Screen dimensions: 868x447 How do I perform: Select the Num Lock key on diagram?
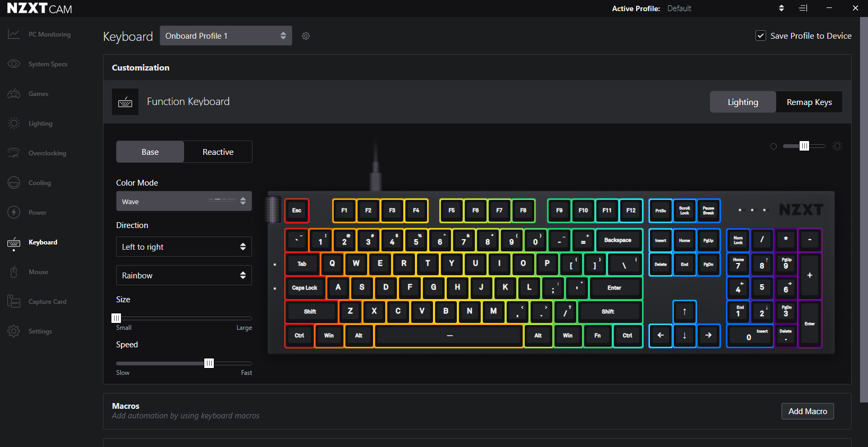738,240
